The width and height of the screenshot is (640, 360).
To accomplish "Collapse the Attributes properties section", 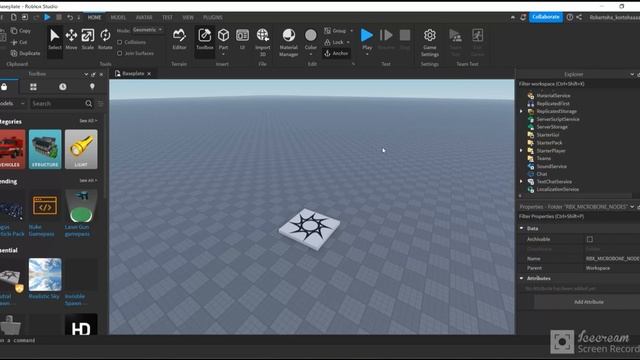I will click(x=522, y=278).
